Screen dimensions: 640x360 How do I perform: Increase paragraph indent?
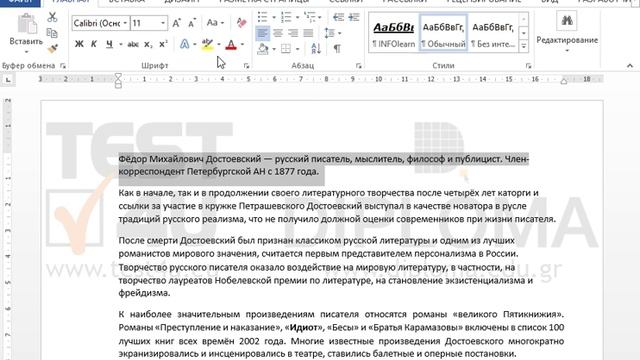click(x=354, y=17)
